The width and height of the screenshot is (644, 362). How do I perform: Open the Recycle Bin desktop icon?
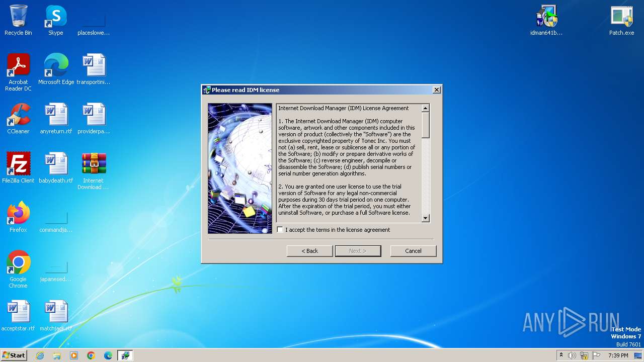click(x=18, y=20)
